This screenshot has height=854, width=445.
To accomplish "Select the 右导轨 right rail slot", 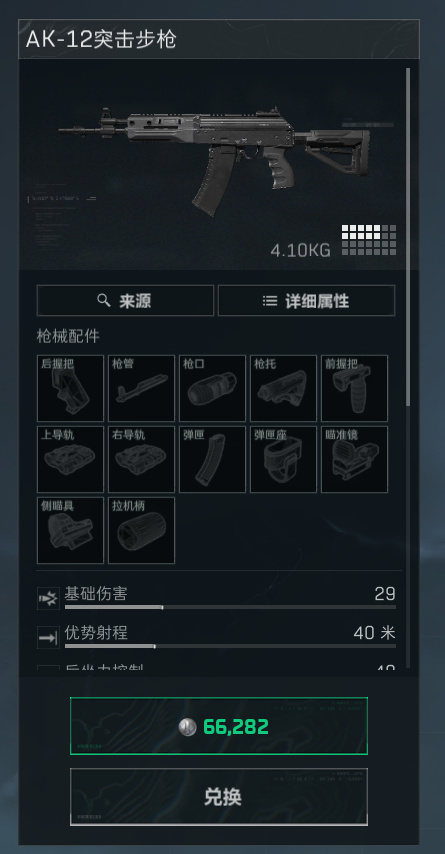I will pos(142,459).
